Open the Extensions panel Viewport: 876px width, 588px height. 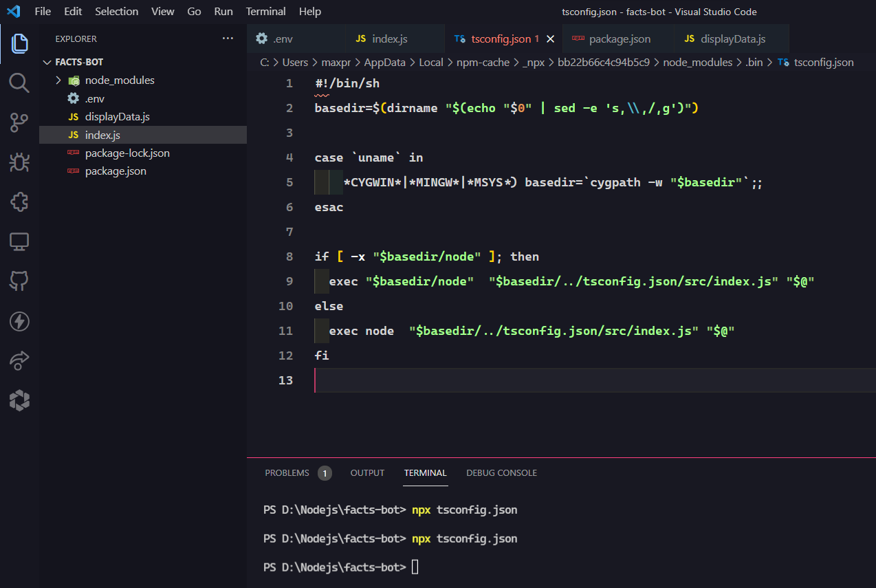pyautogui.click(x=19, y=202)
